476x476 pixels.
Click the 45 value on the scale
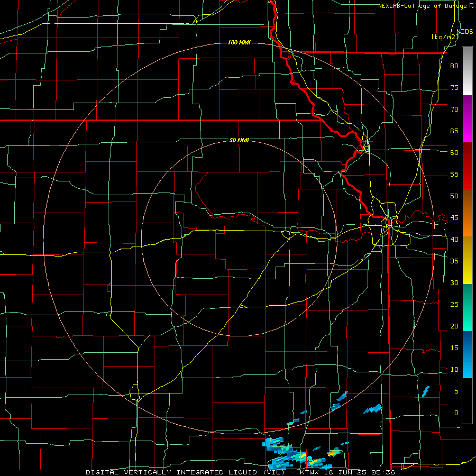[x=454, y=218]
